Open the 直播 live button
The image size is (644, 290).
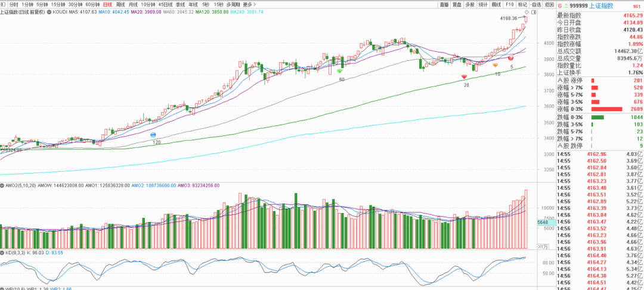click(444, 5)
